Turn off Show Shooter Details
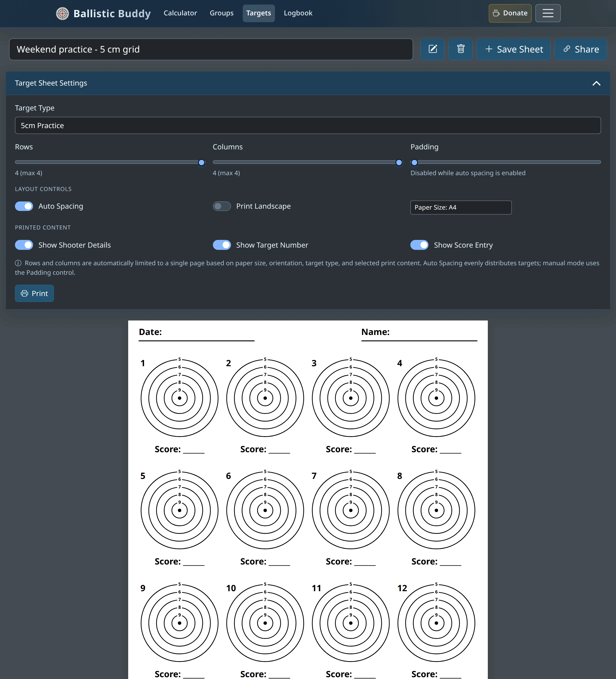Image resolution: width=616 pixels, height=679 pixels. [24, 245]
